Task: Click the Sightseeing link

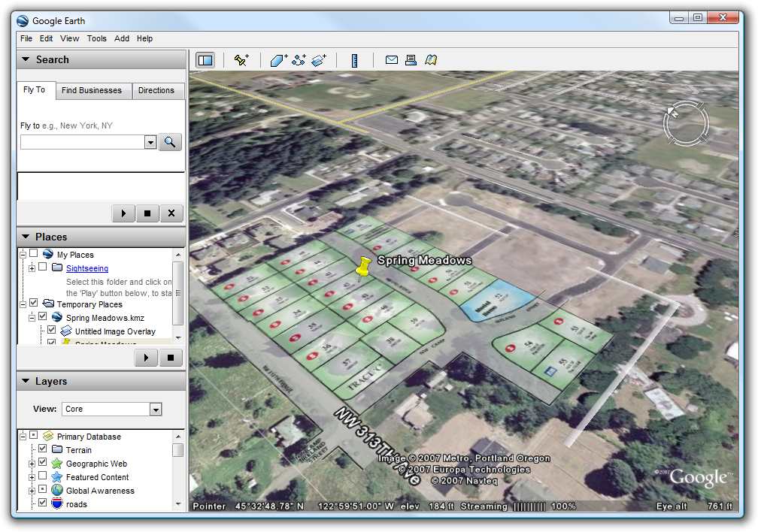Action: [87, 268]
